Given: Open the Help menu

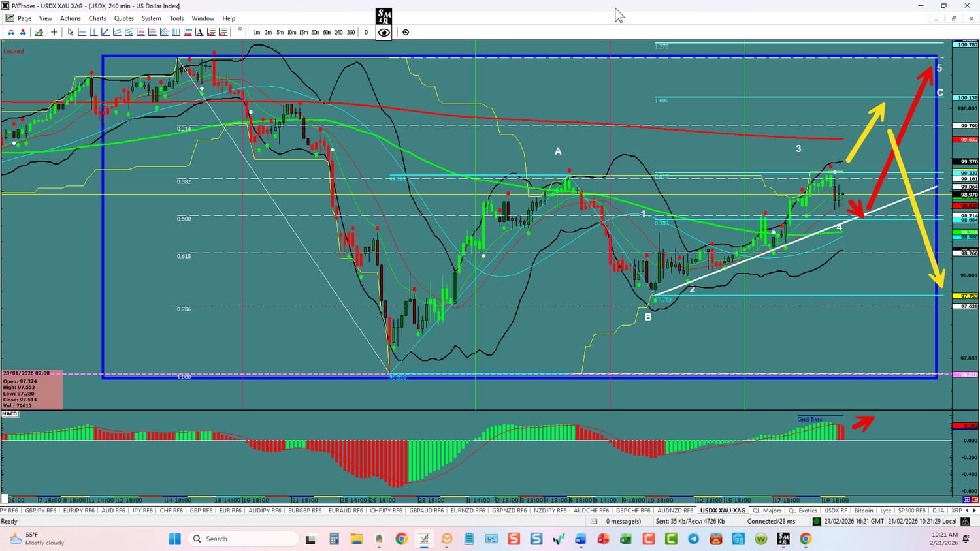Looking at the screenshot, I should coord(229,18).
